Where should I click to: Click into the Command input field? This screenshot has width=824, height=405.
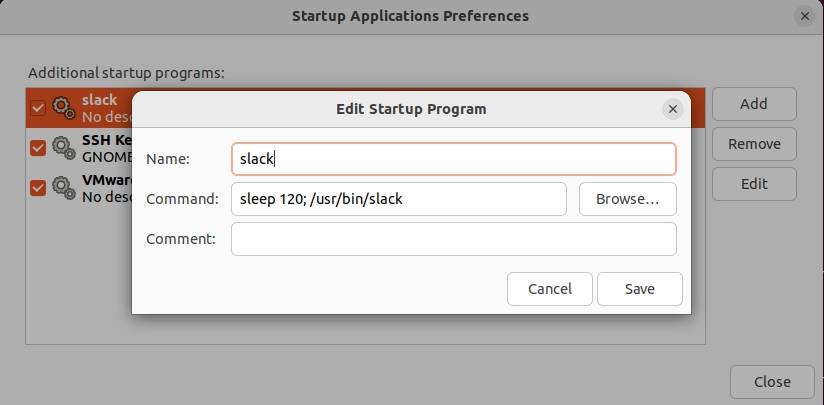click(x=398, y=199)
